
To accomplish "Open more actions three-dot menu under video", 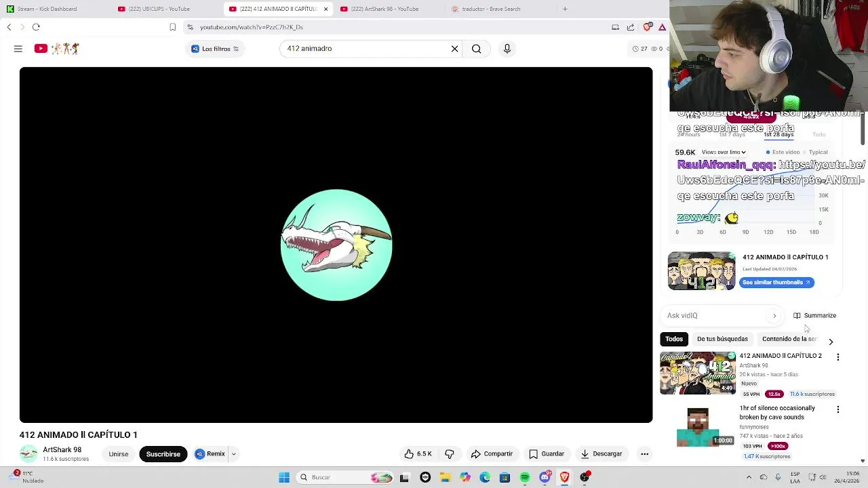I will point(645,454).
